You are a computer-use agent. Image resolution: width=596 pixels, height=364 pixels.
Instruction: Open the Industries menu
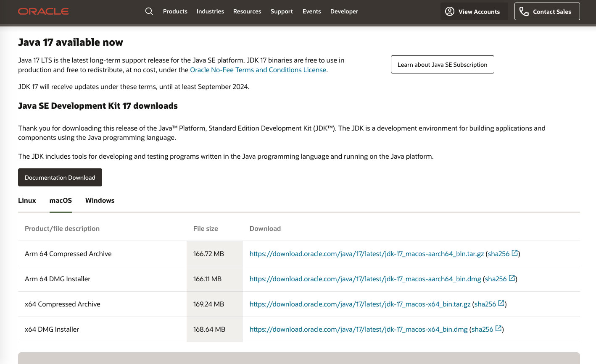pyautogui.click(x=210, y=11)
